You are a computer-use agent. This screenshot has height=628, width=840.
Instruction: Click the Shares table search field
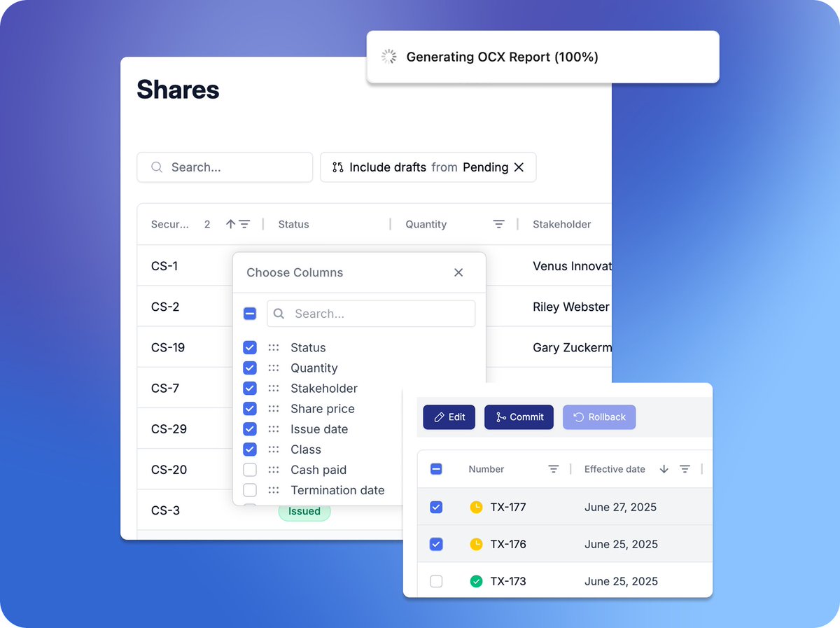tap(225, 167)
